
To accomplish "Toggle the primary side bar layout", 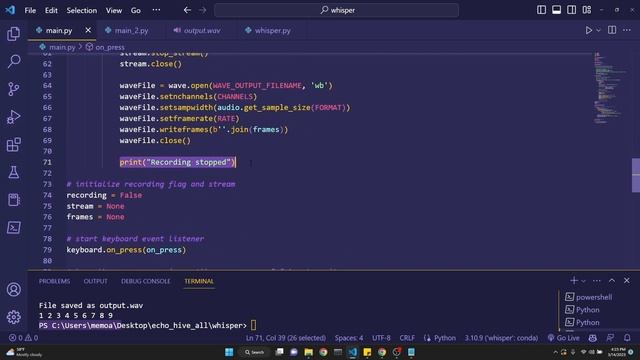I will coord(541,10).
